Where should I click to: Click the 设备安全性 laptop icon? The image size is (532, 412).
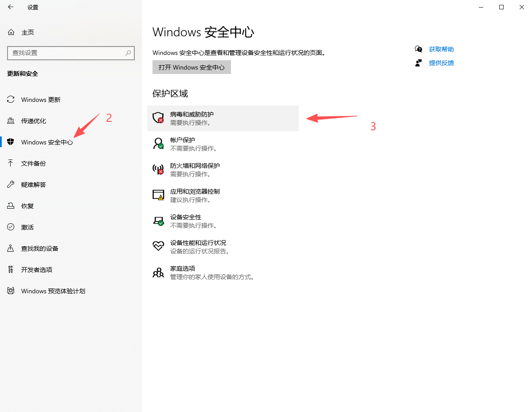point(158,221)
